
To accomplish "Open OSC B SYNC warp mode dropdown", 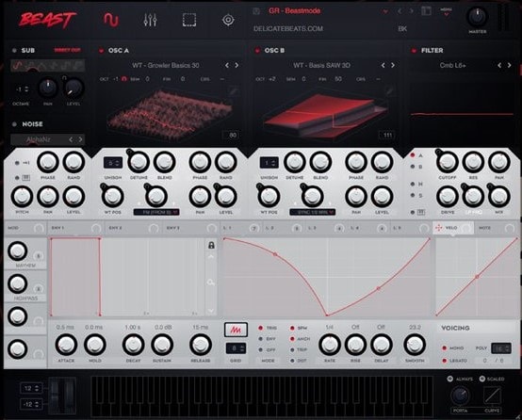I will tap(312, 212).
